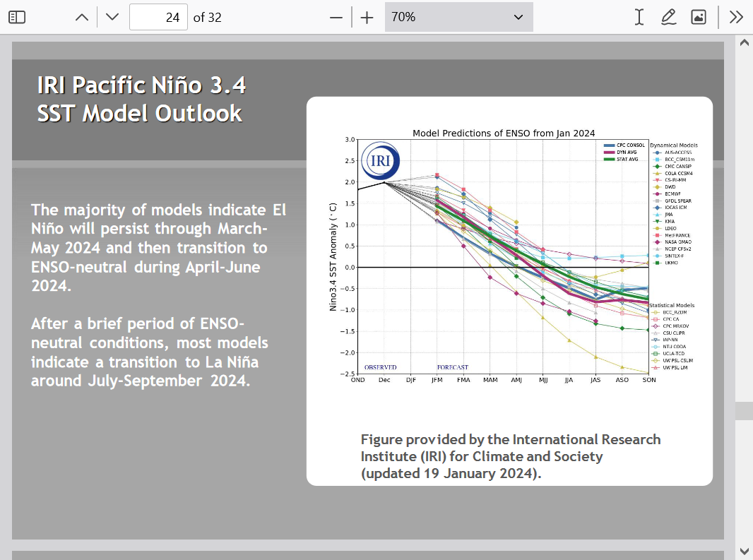The image size is (753, 560).
Task: Click the vertical scrollbar thumb
Action: [745, 411]
